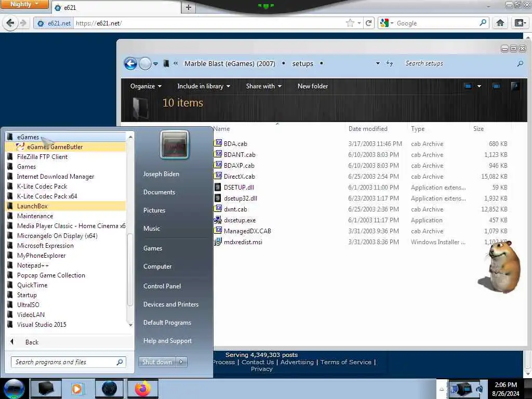Open the bookmarks menu button
Viewport: 532px width, 399px height.
[x=520, y=23]
